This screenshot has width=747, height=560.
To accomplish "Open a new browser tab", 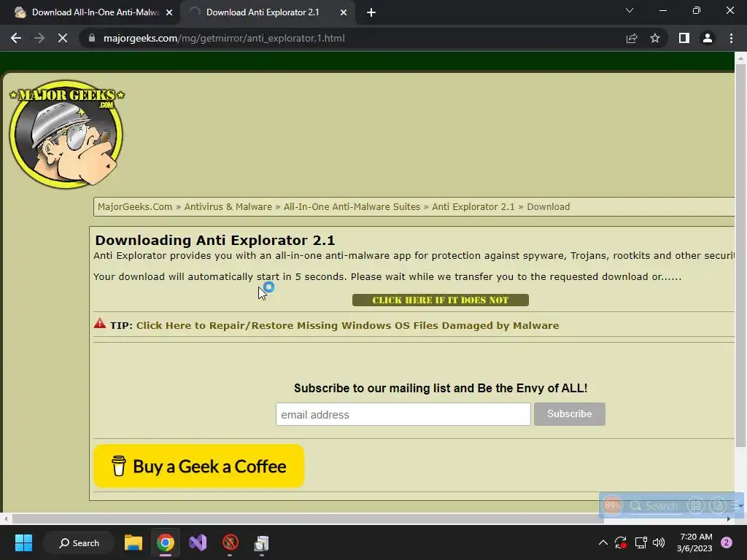I will pyautogui.click(x=371, y=12).
